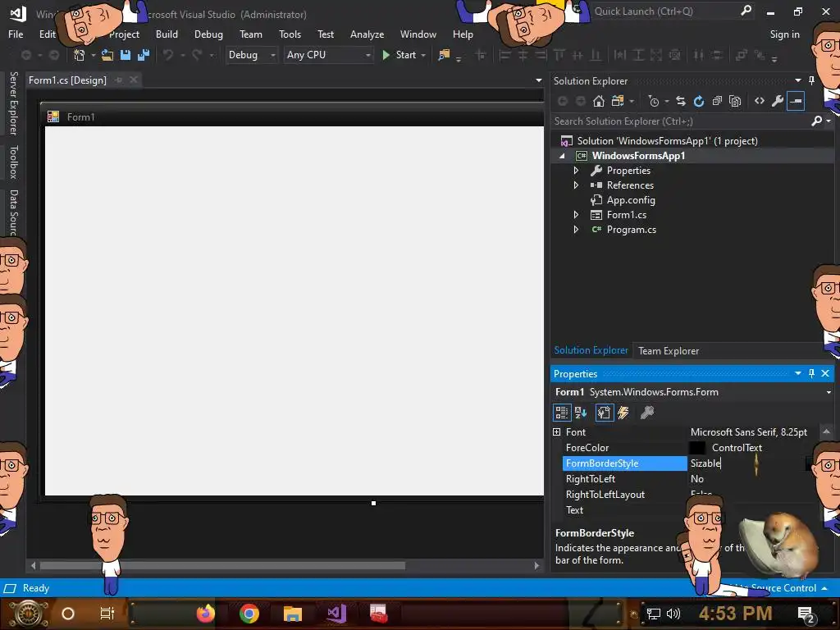Screen dimensions: 840x630
Task: Expand the Font property group
Action: pos(557,431)
